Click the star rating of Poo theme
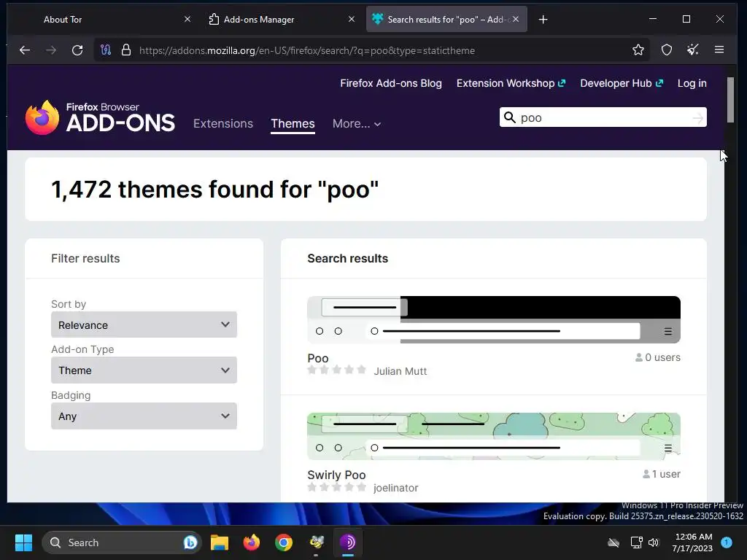Screen dimensions: 747x560 (x=336, y=370)
